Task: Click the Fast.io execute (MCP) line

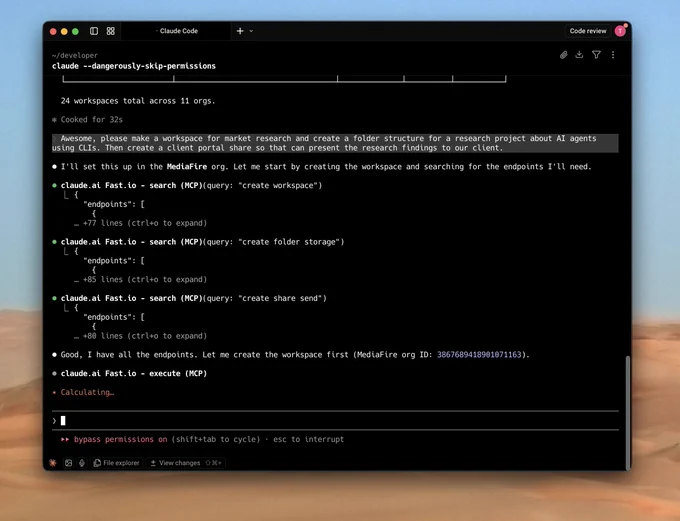Action: pyautogui.click(x=129, y=373)
